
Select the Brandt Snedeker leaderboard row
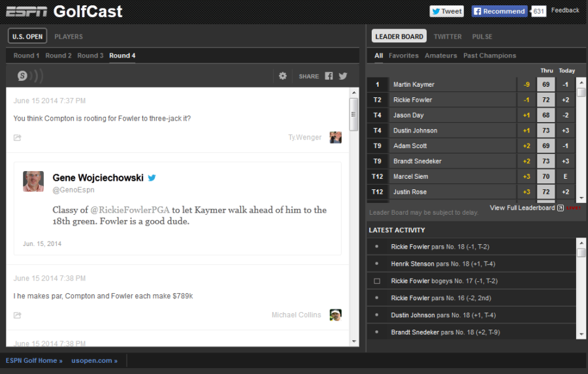coord(471,161)
